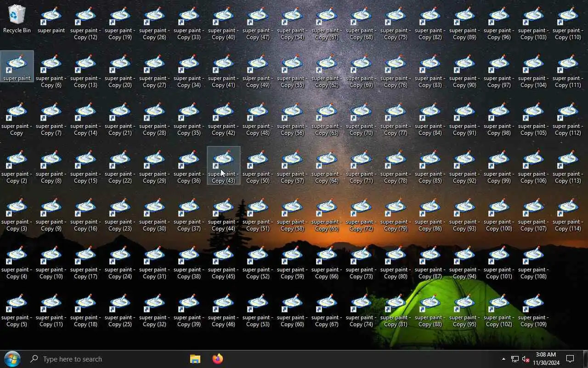Select super paint - Copy (6) shortcut
This screenshot has width=588, height=368.
coord(51,71)
